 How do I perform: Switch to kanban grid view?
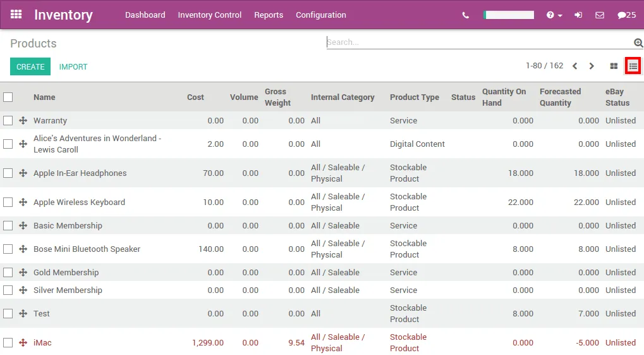[614, 66]
